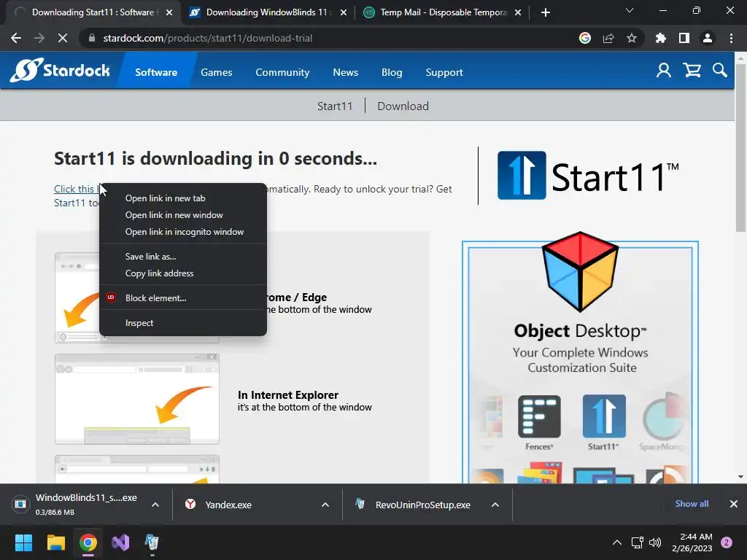The height and width of the screenshot is (560, 747).
Task: Open the user account icon in Stardock header
Action: click(x=664, y=71)
